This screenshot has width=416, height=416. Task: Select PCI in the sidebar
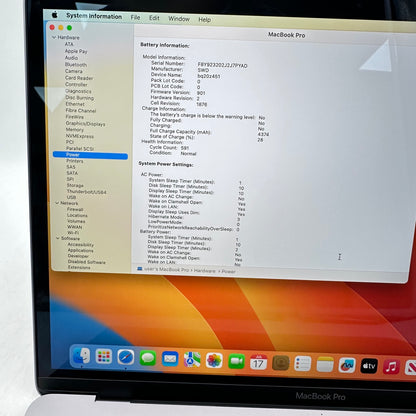click(x=69, y=142)
